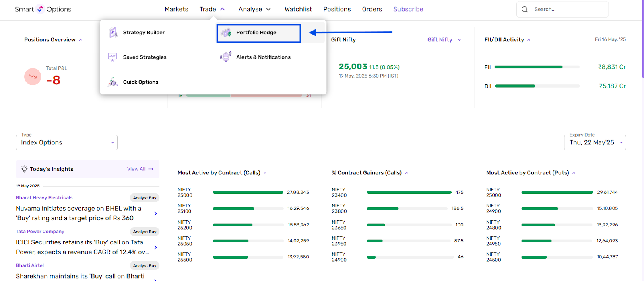Screen dimensions: 644x281
Task: Click the Subscribe link
Action: (x=408, y=9)
